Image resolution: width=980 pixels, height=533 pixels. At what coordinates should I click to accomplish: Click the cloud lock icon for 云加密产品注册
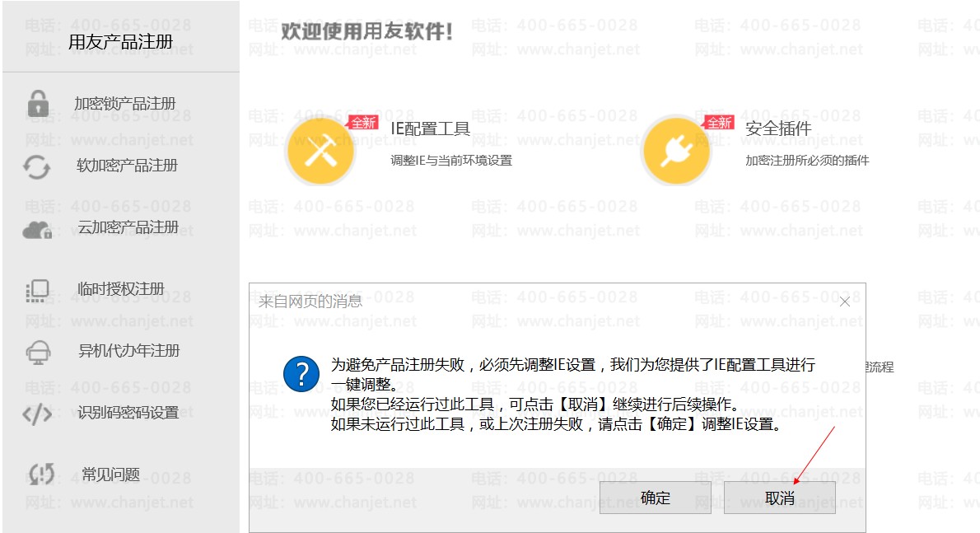(x=37, y=231)
